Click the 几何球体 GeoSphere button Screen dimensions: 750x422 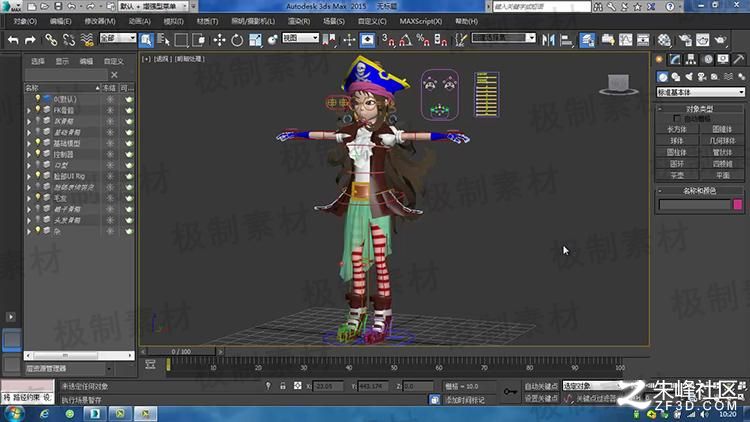point(722,141)
